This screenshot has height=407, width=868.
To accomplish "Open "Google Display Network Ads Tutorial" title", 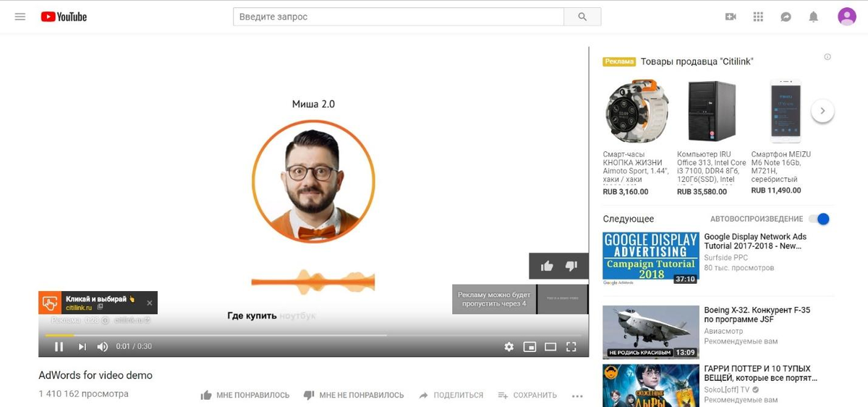I will pyautogui.click(x=755, y=241).
